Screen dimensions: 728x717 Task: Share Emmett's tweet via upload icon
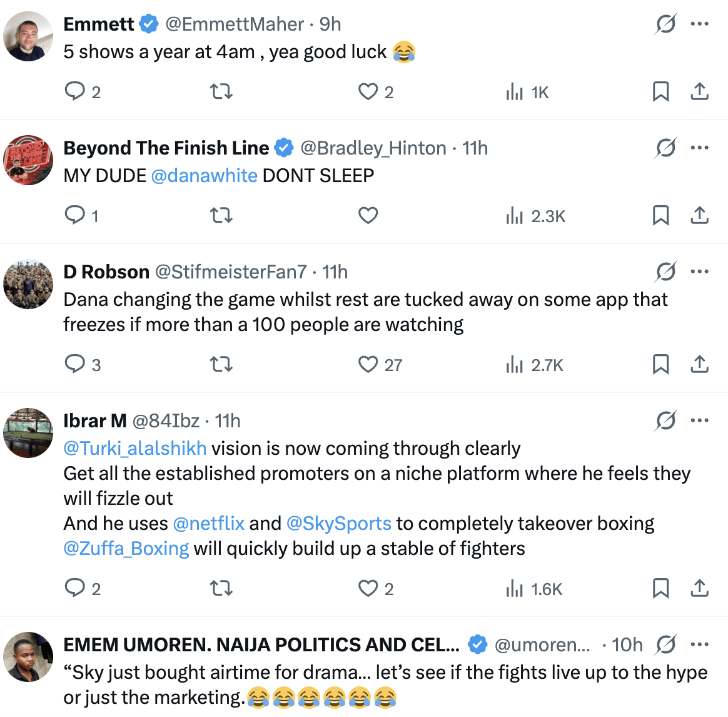point(699,92)
